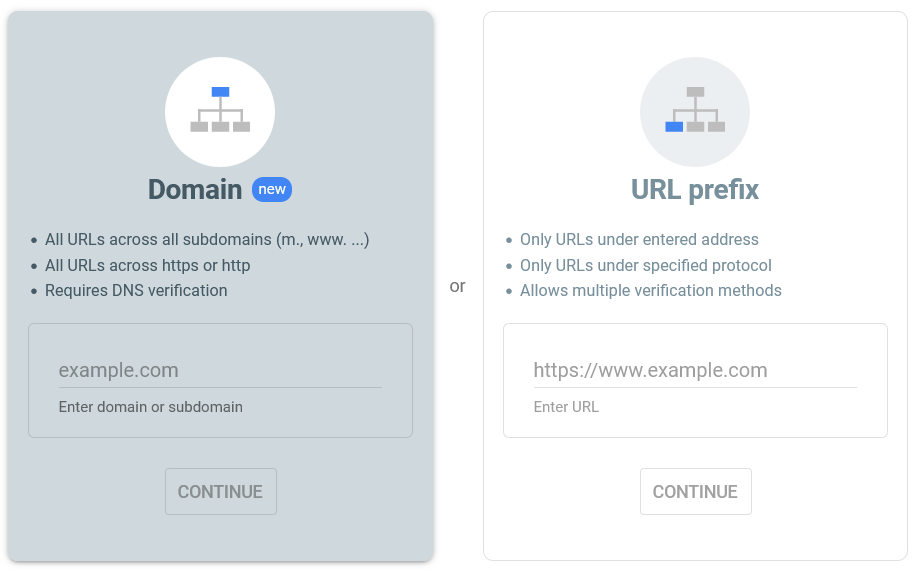Click "Only URLs under entered address" bullet
The image size is (917, 571).
click(x=639, y=240)
